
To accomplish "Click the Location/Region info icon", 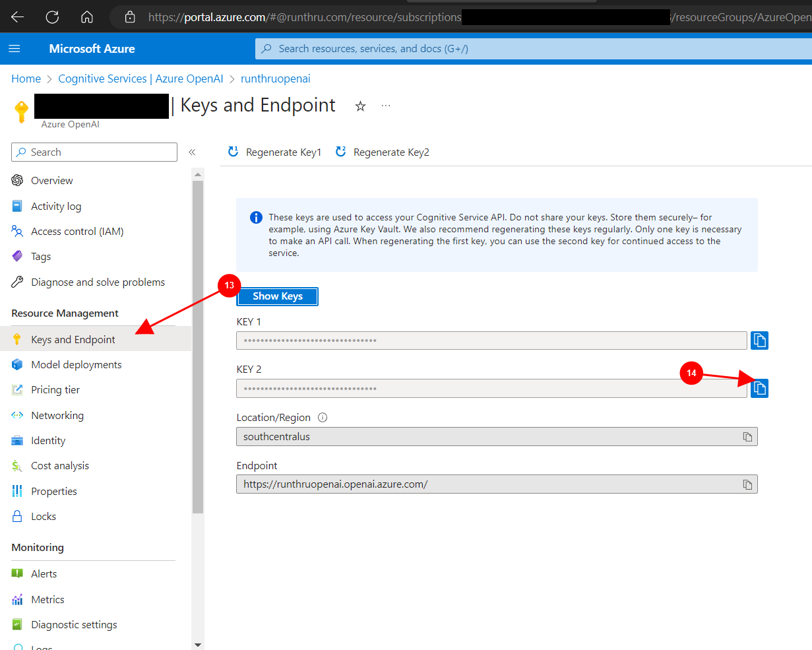I will click(323, 418).
